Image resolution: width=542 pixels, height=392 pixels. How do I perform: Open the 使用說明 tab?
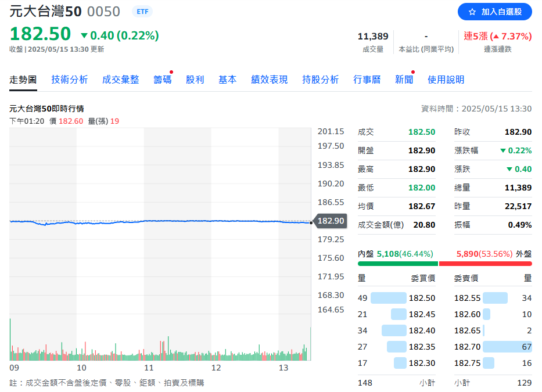coord(446,80)
